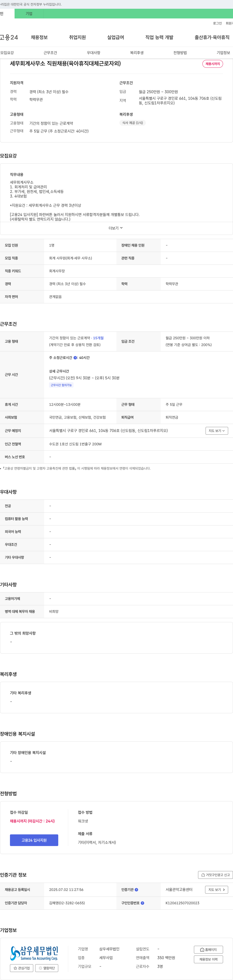The width and height of the screenshot is (233, 980).
Task: Jump to the 복리후생 section tab
Action: [x=137, y=53]
